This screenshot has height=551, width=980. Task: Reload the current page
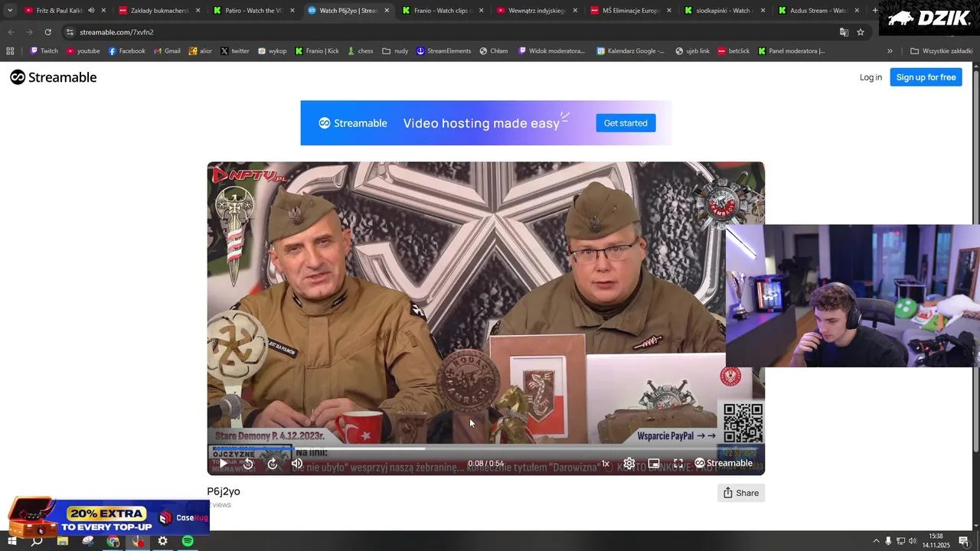(47, 32)
